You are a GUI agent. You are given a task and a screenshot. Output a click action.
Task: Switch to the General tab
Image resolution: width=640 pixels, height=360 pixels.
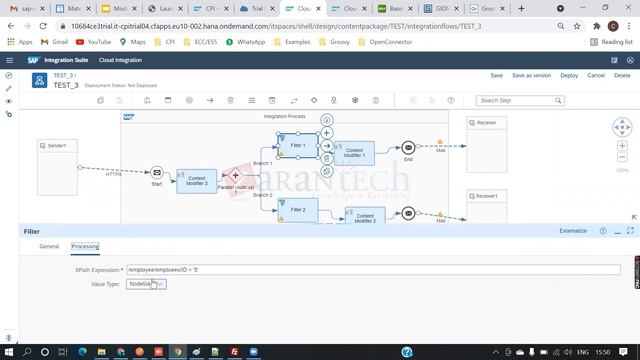(49, 247)
